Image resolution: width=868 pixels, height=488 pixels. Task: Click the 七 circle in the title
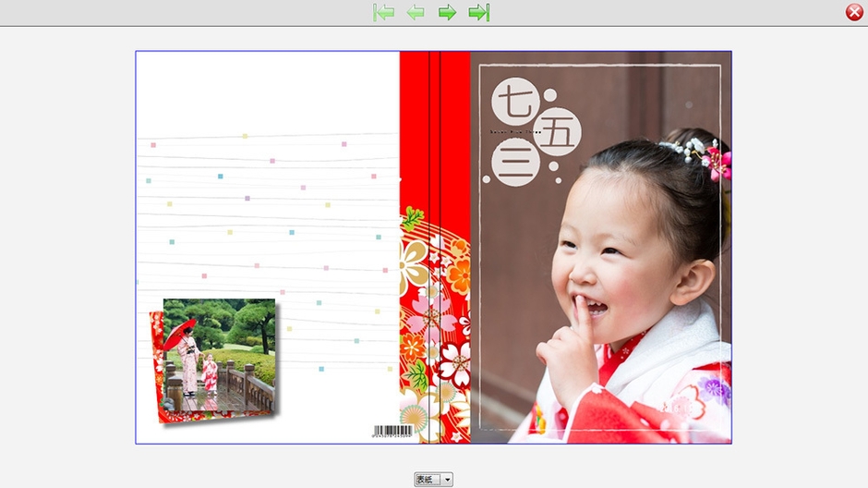coord(514,102)
